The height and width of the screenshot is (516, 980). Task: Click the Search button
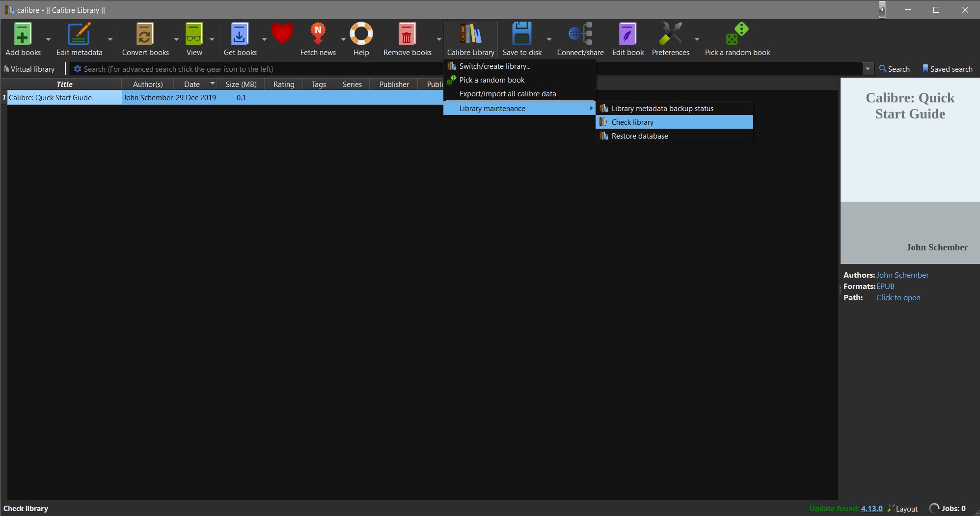click(894, 69)
